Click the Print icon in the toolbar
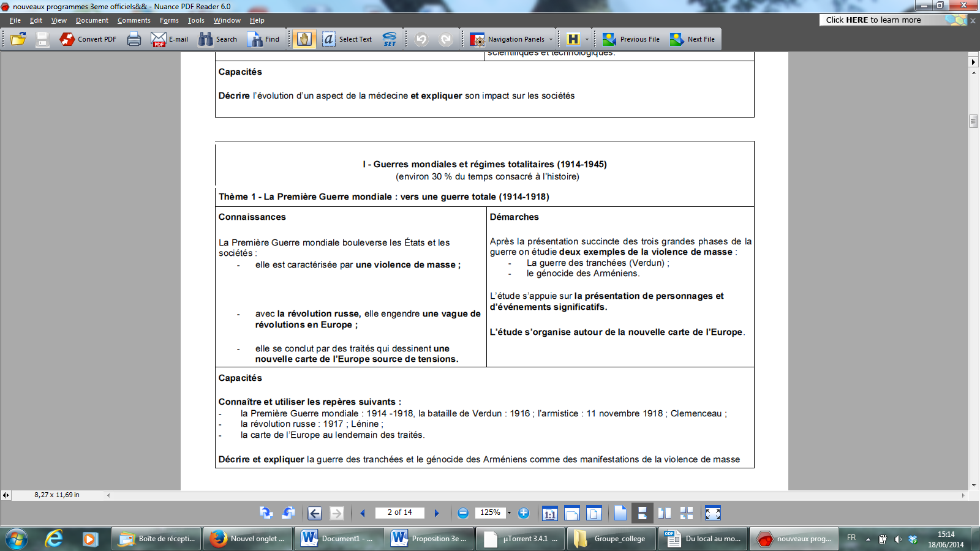This screenshot has height=551, width=980. click(x=134, y=39)
